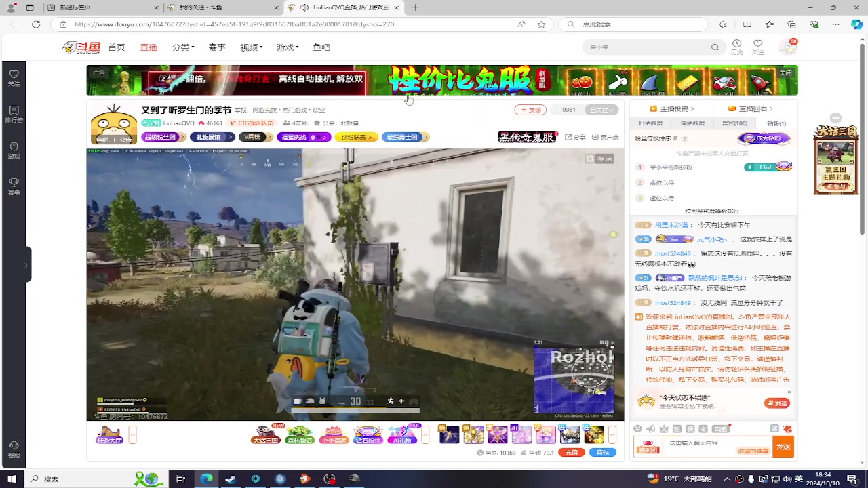This screenshot has width=868, height=488.
Task: Send the chat message with 发送
Action: tap(783, 447)
